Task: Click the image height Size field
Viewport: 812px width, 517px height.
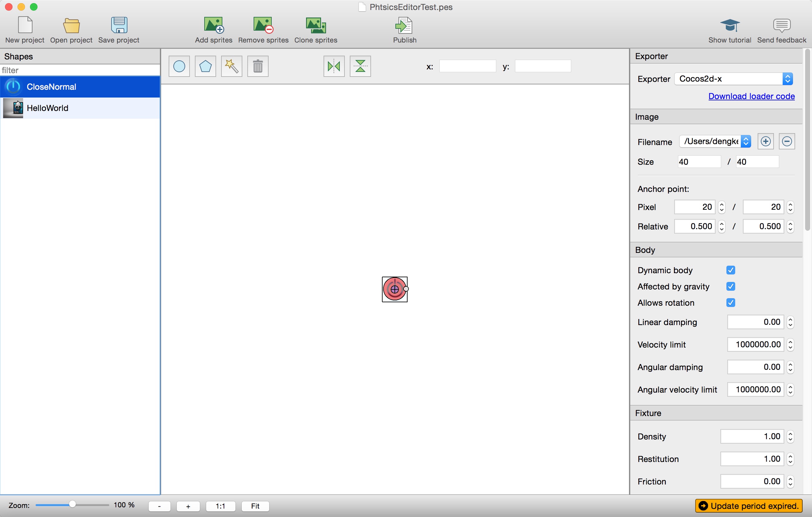Action: pyautogui.click(x=757, y=162)
